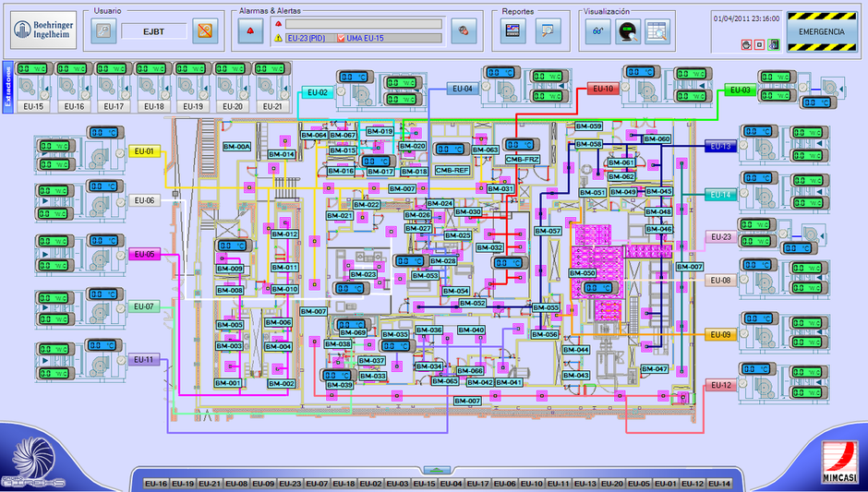Select the EU-14 tab in bottom bar
Screen dimensions: 868x492
click(x=719, y=483)
